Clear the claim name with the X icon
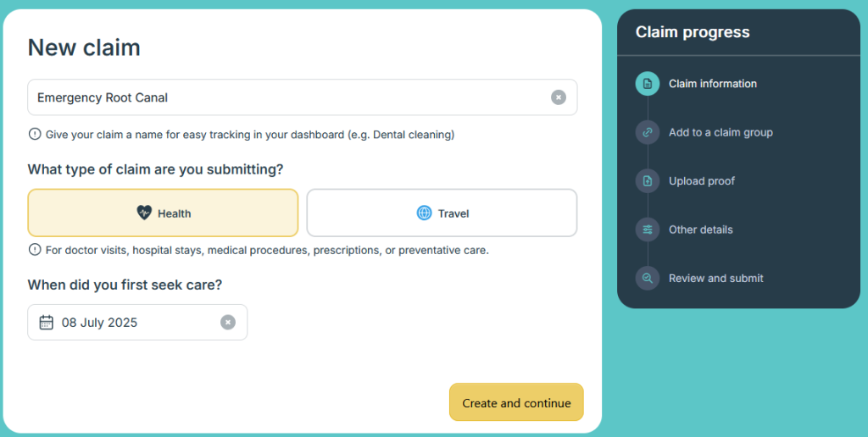The width and height of the screenshot is (868, 437). coord(559,97)
